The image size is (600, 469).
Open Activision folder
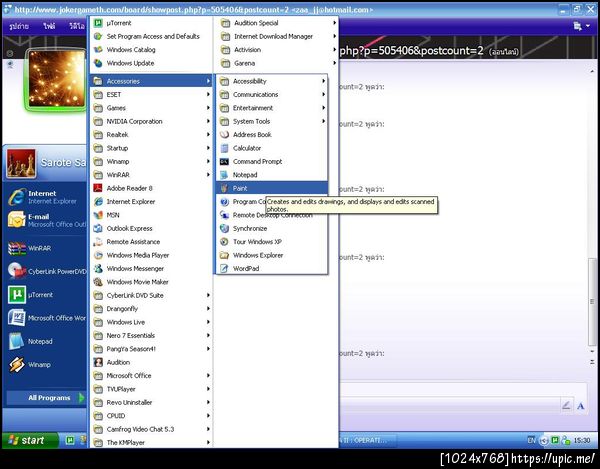(x=277, y=50)
